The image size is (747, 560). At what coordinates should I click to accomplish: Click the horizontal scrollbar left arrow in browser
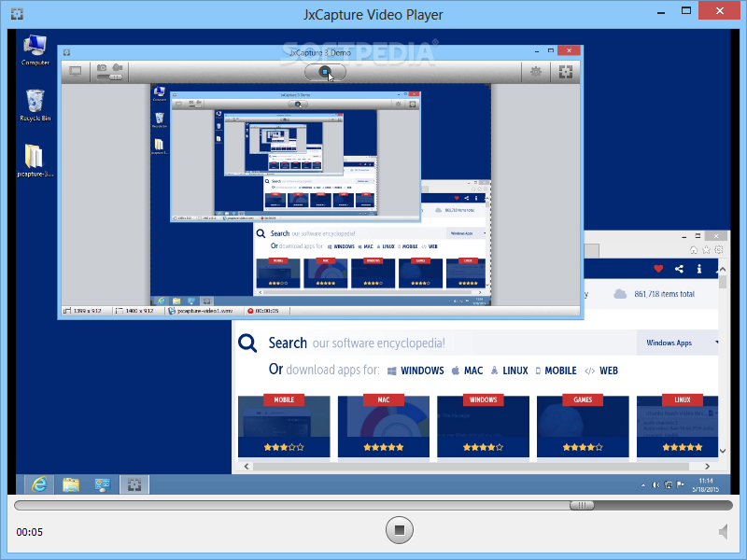pyautogui.click(x=247, y=466)
